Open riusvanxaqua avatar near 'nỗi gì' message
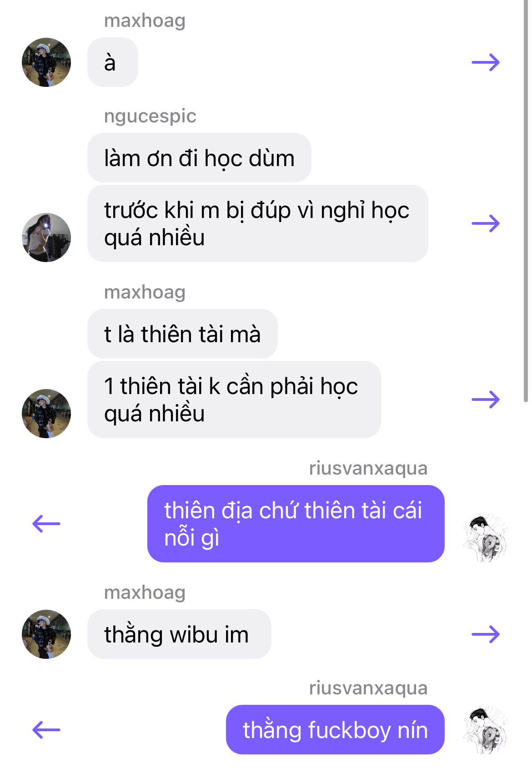The image size is (532, 774). 486,538
